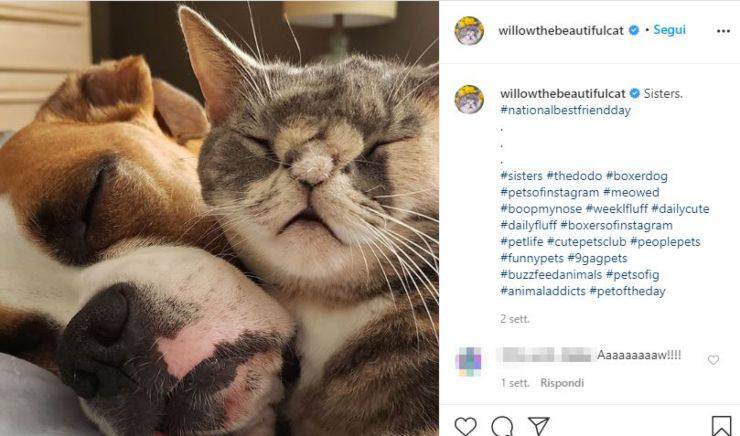Viewport: 740px width, 436px height.
Task: Click the blurred commenter's avatar
Action: coord(469,360)
